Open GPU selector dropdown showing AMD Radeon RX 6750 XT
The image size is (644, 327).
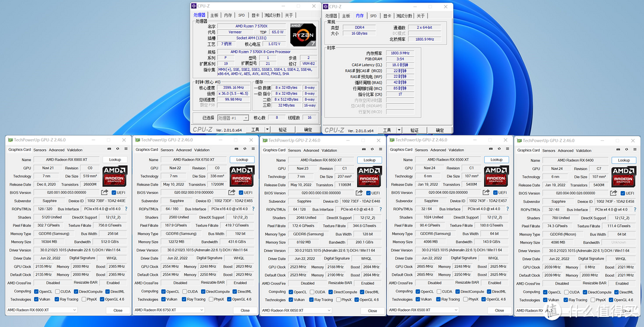pyautogui.click(x=169, y=310)
